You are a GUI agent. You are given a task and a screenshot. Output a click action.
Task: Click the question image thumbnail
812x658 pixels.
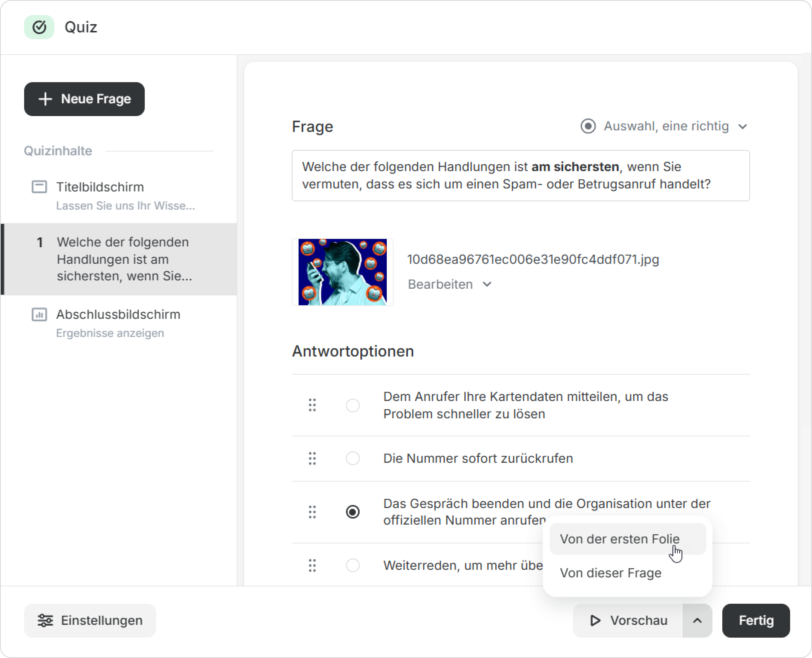342,272
